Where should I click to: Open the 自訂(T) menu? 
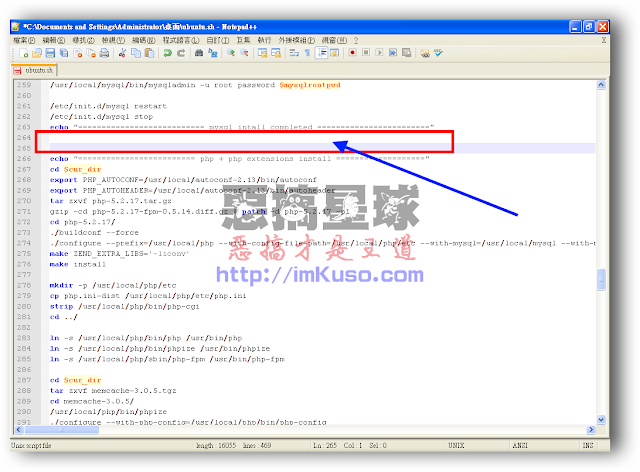pos(218,40)
